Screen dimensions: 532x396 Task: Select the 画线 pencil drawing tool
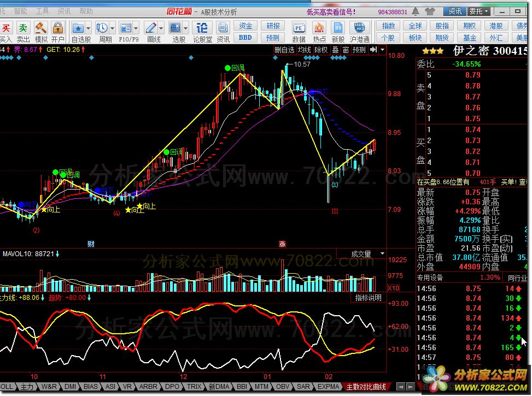pos(151,28)
